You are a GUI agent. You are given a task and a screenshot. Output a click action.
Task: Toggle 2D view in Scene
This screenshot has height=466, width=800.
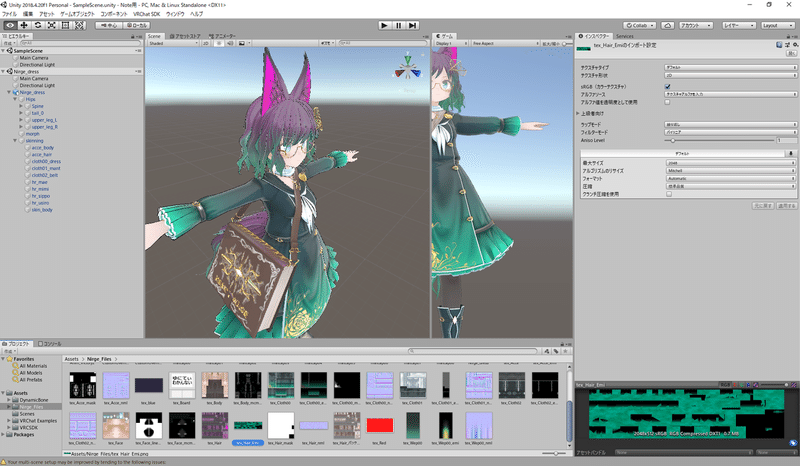click(206, 43)
